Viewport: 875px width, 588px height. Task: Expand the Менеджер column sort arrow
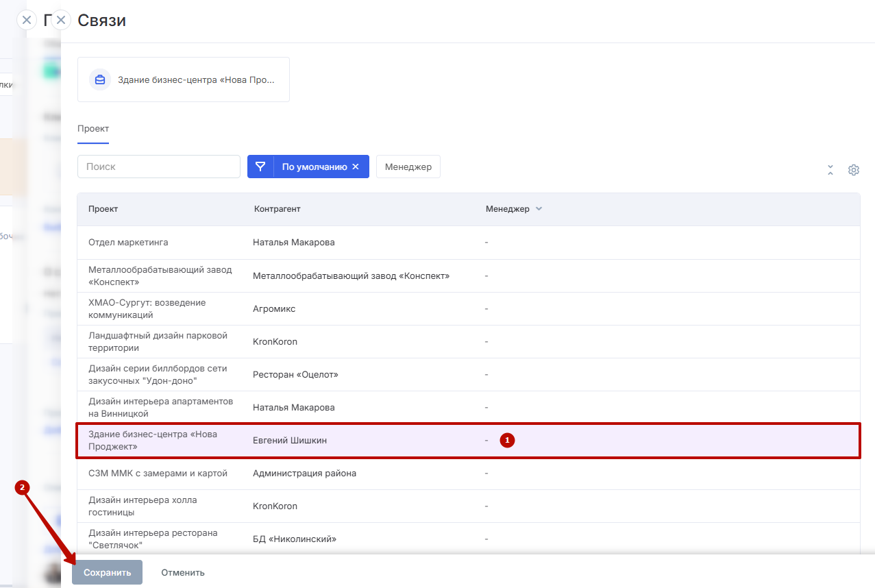539,209
